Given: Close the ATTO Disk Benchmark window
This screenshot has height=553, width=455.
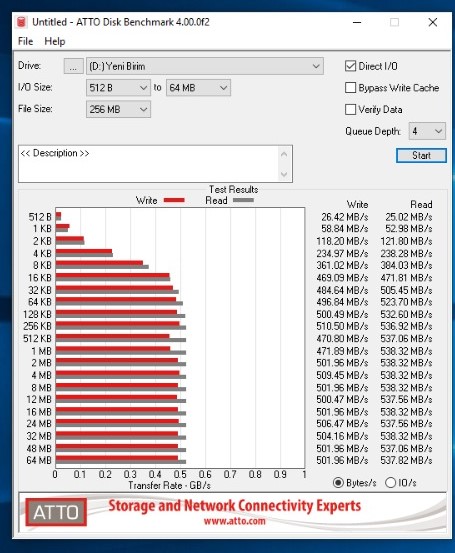Looking at the screenshot, I should click(433, 22).
